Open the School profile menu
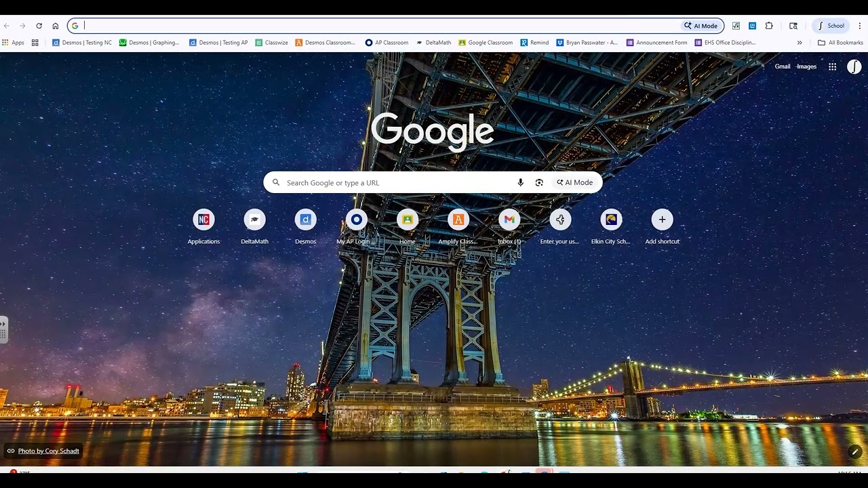This screenshot has height=488, width=868. [831, 26]
